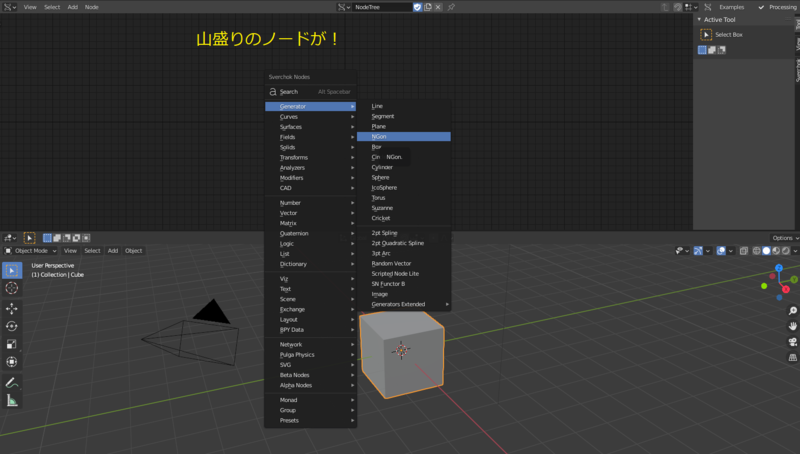Click the zoom magnifier viewport gizmo
This screenshot has width=800, height=454.
point(792,310)
